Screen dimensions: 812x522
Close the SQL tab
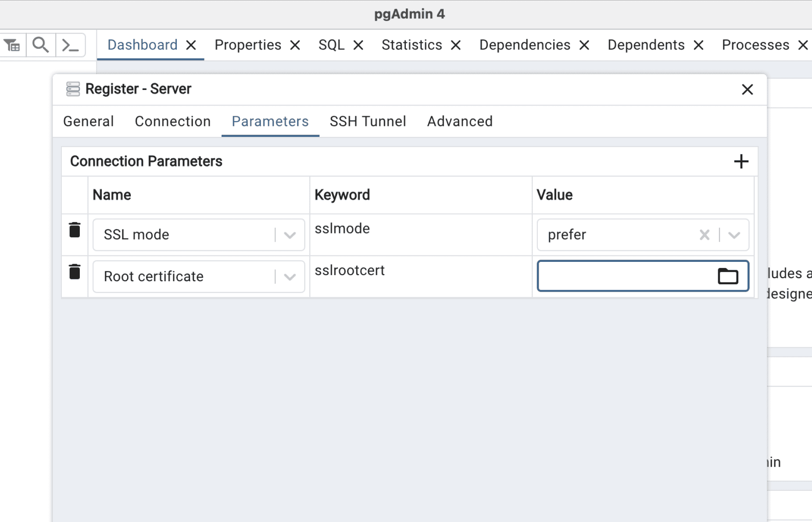click(358, 45)
